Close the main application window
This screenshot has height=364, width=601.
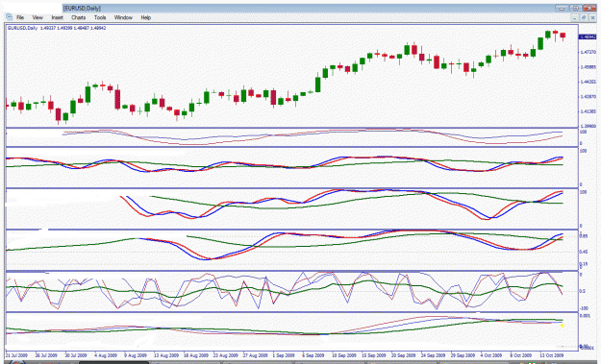(x=589, y=8)
